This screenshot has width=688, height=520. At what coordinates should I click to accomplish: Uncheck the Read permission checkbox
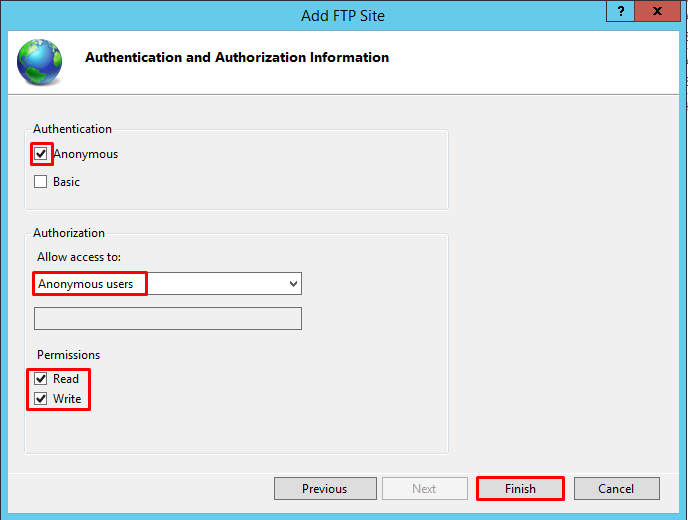click(x=41, y=379)
